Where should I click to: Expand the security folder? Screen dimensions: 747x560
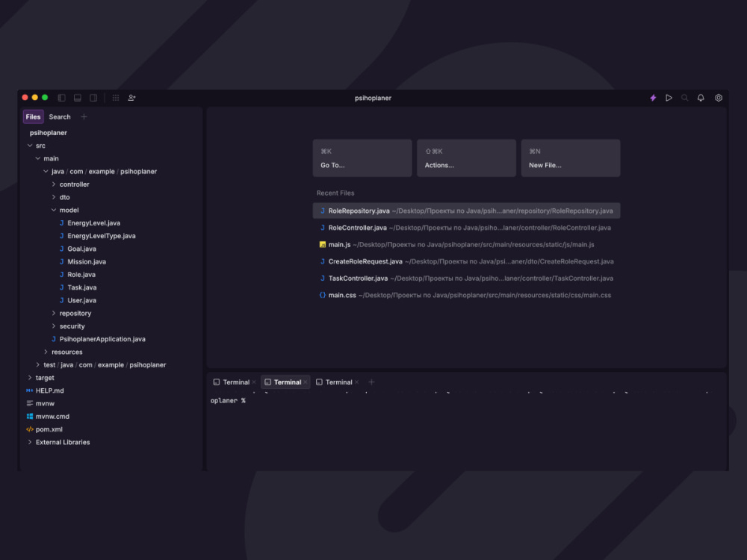point(54,326)
